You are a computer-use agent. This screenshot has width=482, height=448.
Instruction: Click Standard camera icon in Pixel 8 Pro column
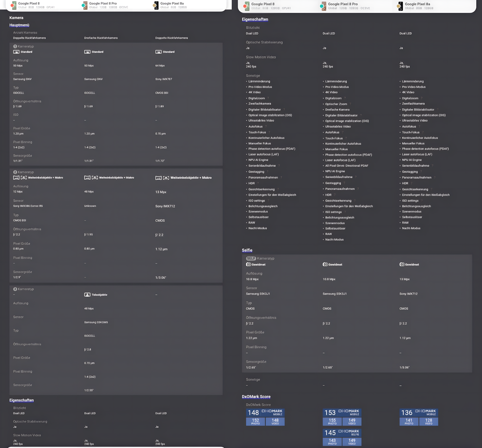pos(87,52)
